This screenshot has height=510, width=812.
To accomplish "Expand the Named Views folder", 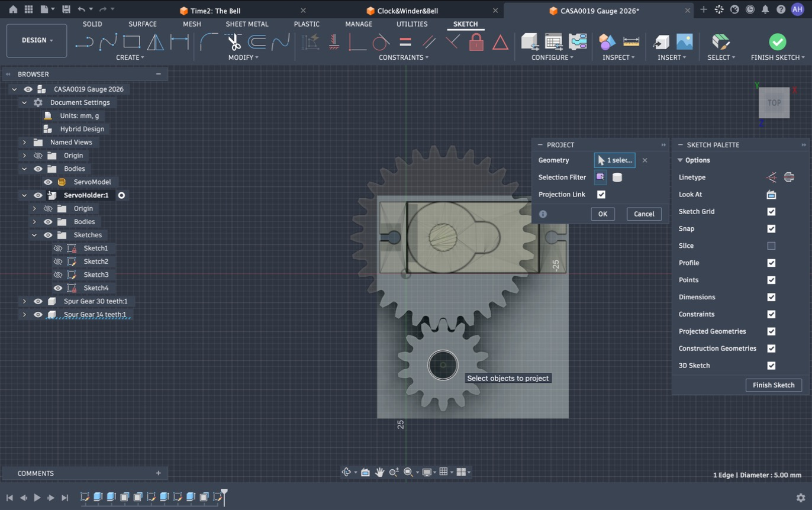I will point(24,142).
